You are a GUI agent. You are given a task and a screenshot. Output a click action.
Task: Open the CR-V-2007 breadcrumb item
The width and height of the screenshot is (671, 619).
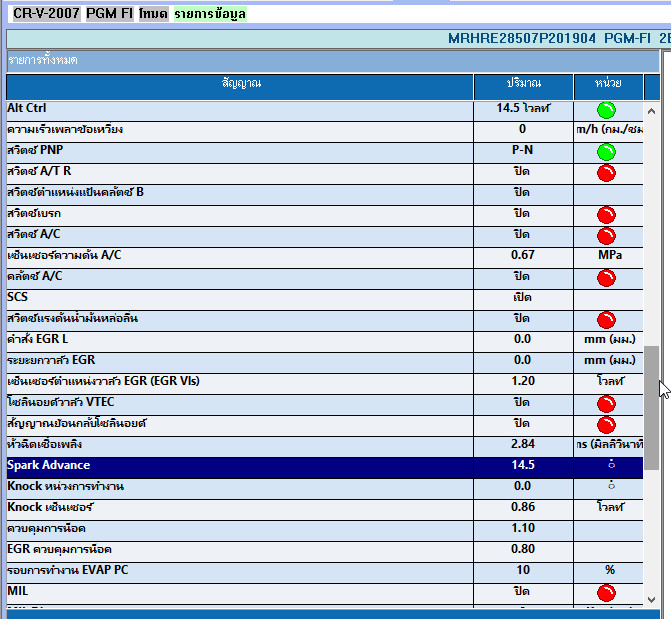pyautogui.click(x=46, y=13)
